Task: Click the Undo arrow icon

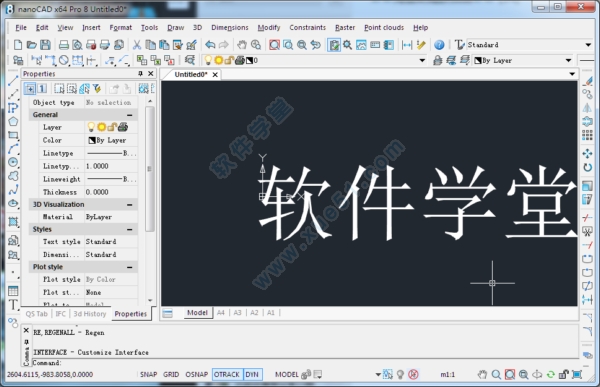Action: (210, 45)
